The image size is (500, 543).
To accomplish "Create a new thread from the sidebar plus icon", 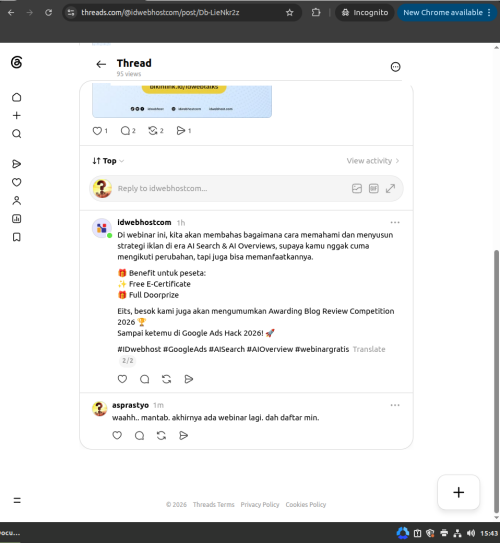I will click(x=17, y=115).
